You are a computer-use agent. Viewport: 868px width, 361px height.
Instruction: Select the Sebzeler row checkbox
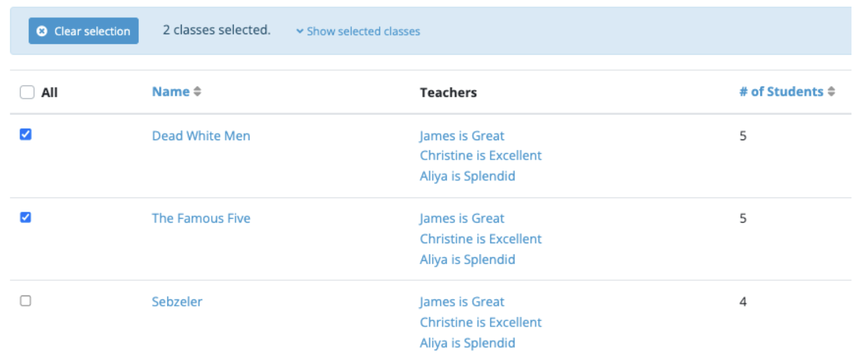point(26,301)
